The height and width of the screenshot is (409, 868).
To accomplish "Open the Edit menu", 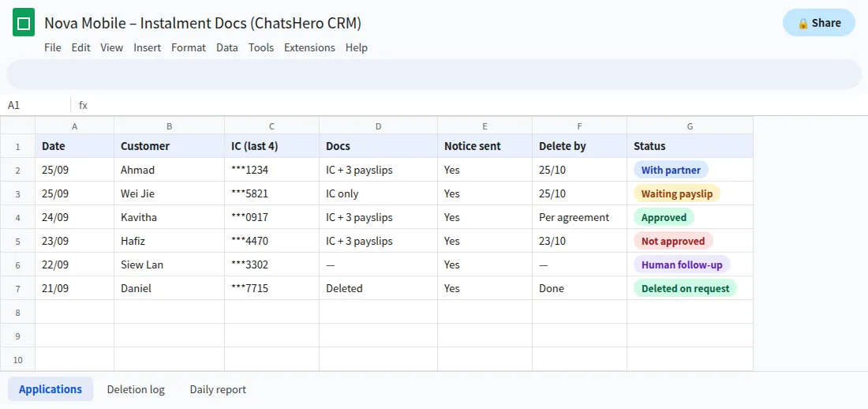I will click(80, 47).
